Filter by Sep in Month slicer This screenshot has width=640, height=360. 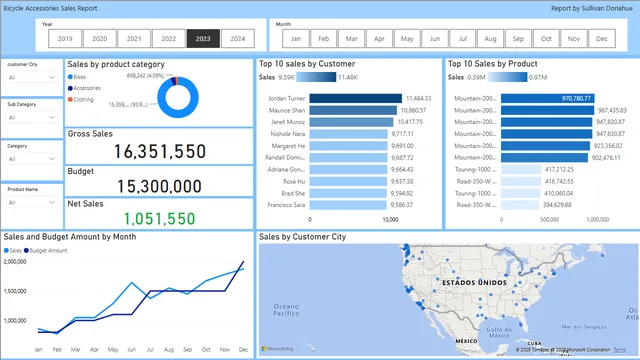coord(518,39)
